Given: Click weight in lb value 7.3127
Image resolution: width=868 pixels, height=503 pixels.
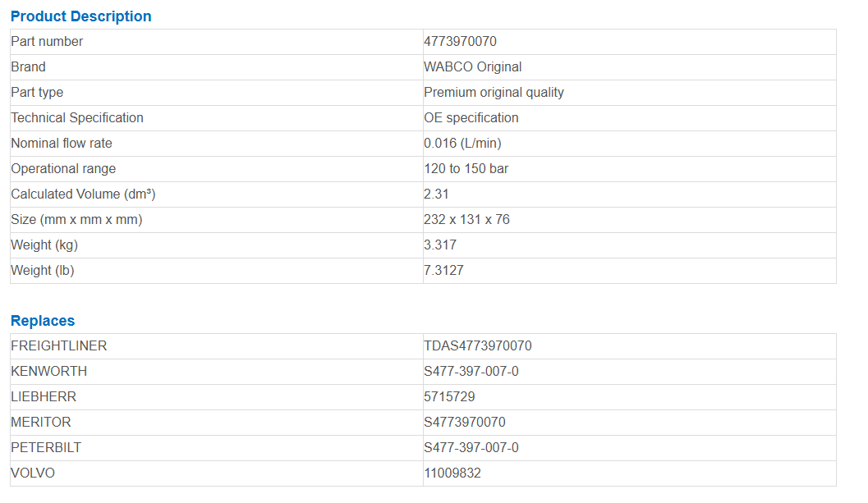Looking at the screenshot, I should click(444, 271).
